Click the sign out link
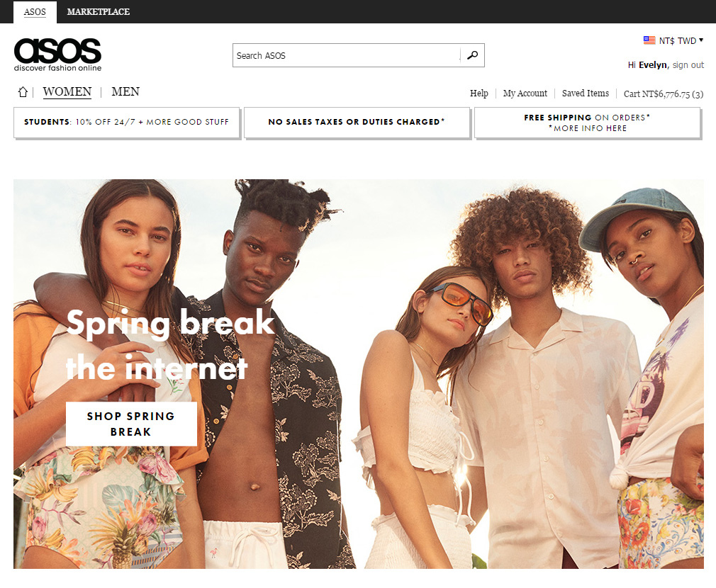This screenshot has width=716, height=588. click(x=688, y=64)
